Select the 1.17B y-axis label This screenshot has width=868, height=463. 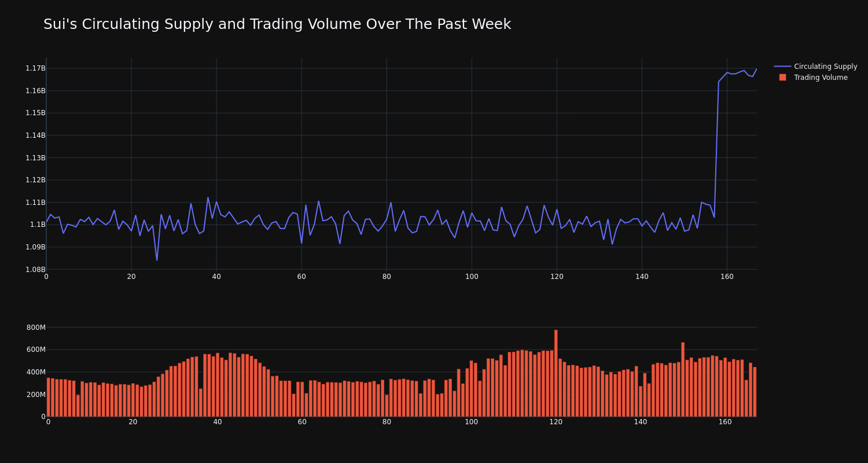pos(35,68)
